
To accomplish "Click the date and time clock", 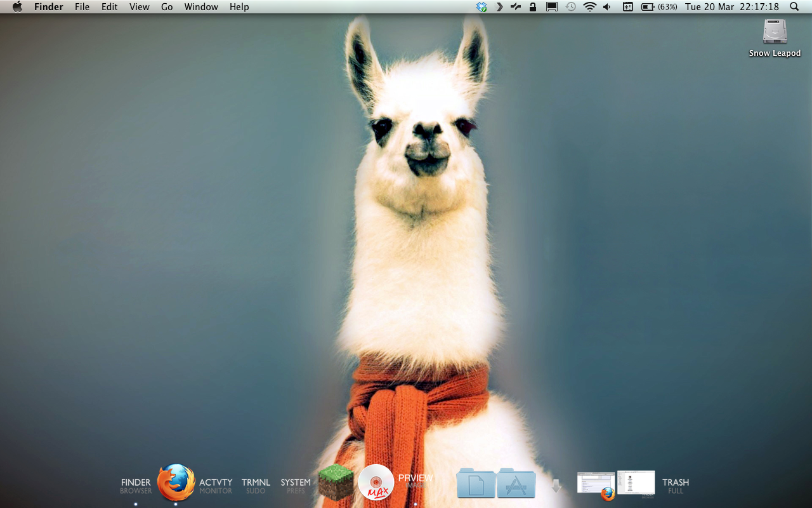I will click(732, 7).
